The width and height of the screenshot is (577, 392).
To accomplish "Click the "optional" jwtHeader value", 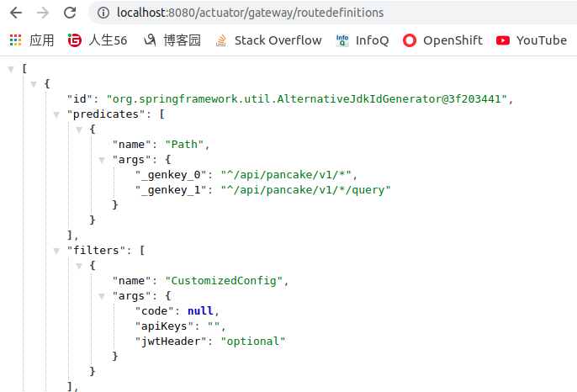I will pos(253,342).
